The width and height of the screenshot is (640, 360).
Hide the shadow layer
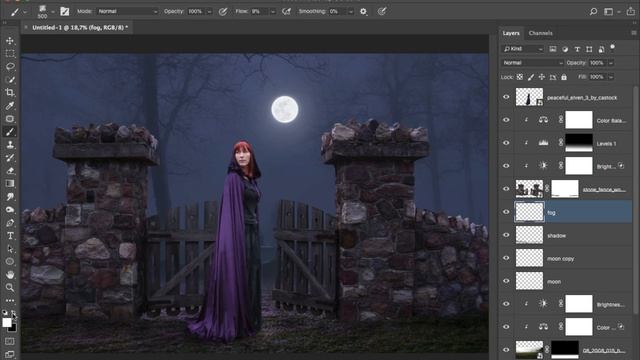tap(506, 235)
